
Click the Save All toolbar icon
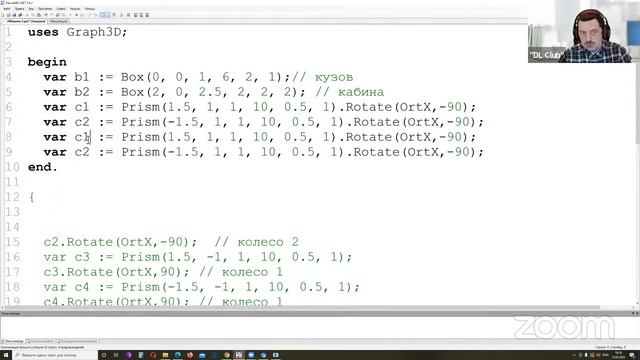20,15
